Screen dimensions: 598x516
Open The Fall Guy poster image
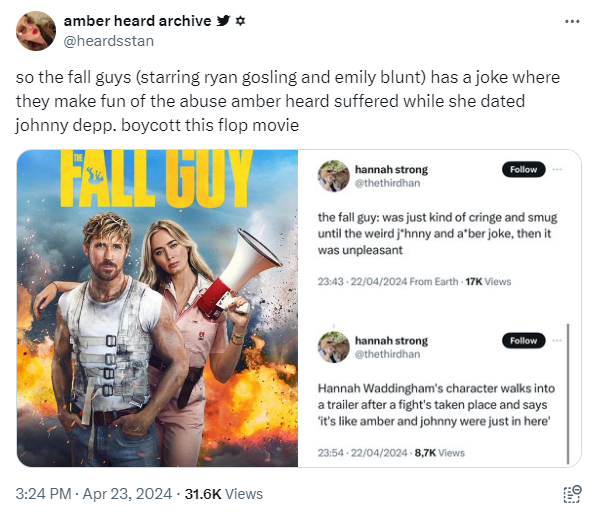point(158,308)
